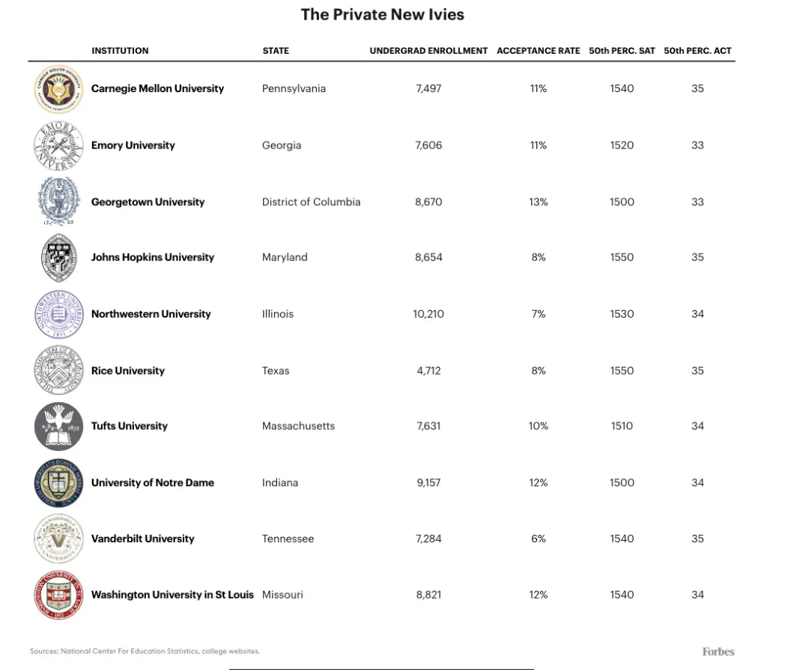Select the purple Northwestern University seal
This screenshot has height=672, width=809.
(58, 314)
